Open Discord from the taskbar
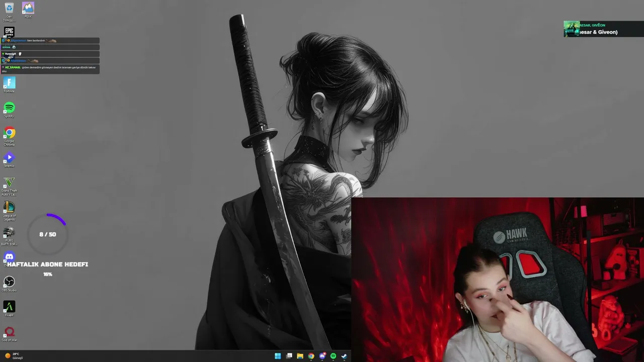 (x=323, y=356)
